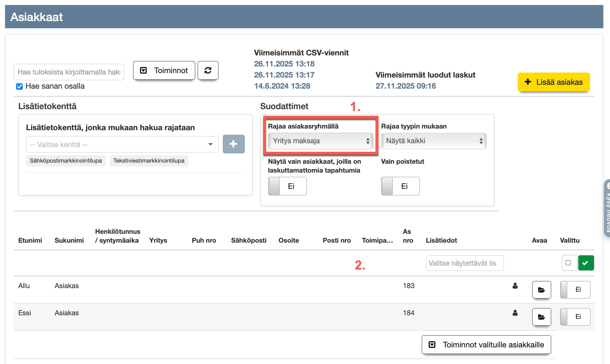Open the Kysy neuvoa side tab

pos(607,208)
